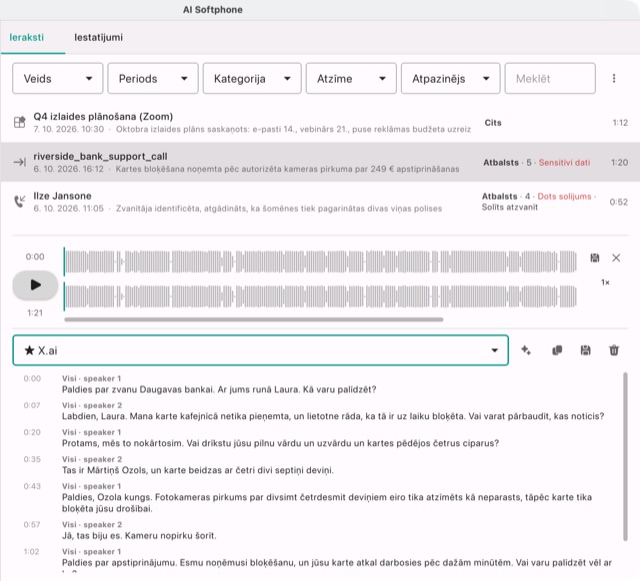Click the 0:52 duration of Ilze Jansone

coord(619,202)
